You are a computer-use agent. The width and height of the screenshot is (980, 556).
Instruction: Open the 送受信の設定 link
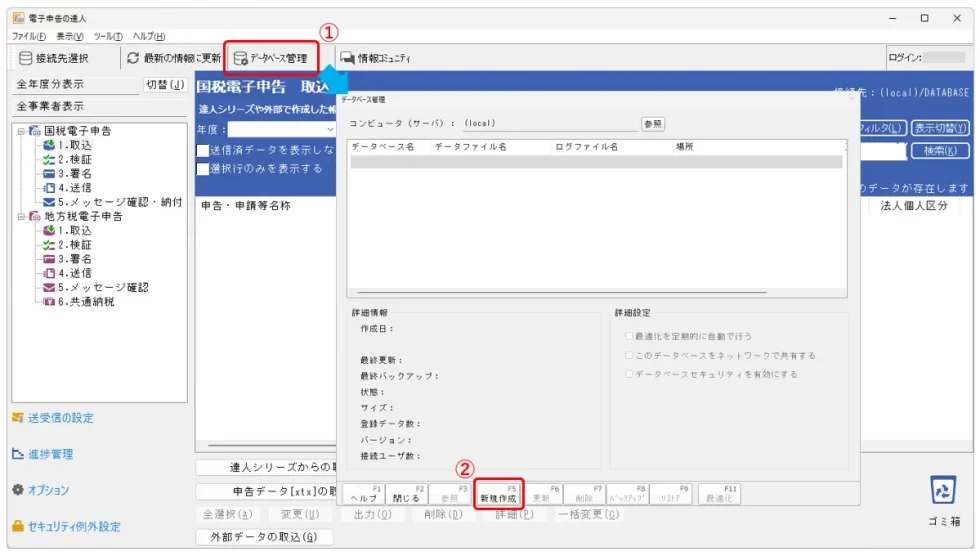60,418
